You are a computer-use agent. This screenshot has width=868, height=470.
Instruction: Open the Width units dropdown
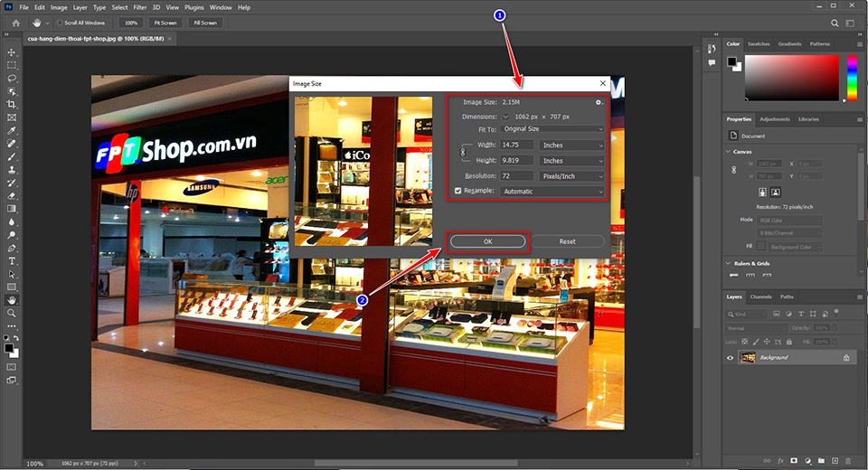[571, 145]
